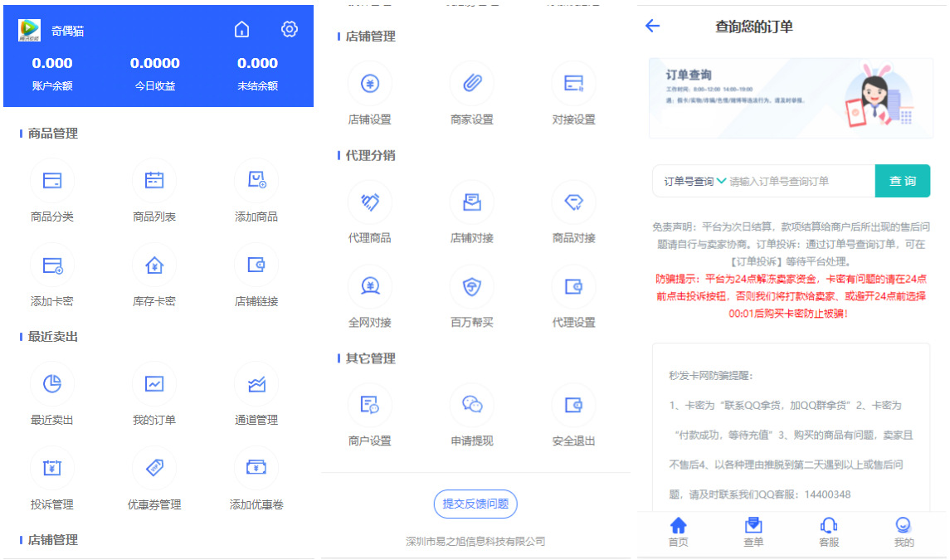Click 深圳市易之旭信息科技有限公司 footer text
The height and width of the screenshot is (560, 950).
coord(475,541)
